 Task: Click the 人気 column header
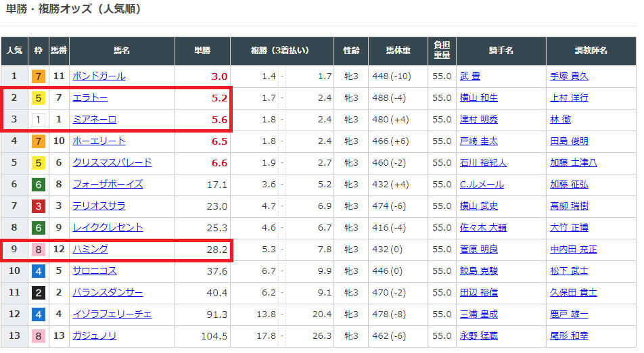(14, 51)
